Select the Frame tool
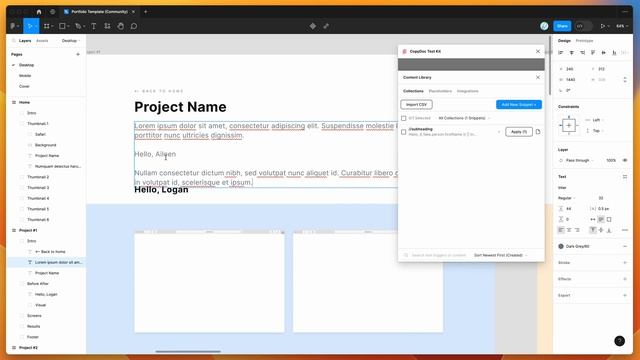This screenshot has height=360, width=640. pyautogui.click(x=47, y=26)
